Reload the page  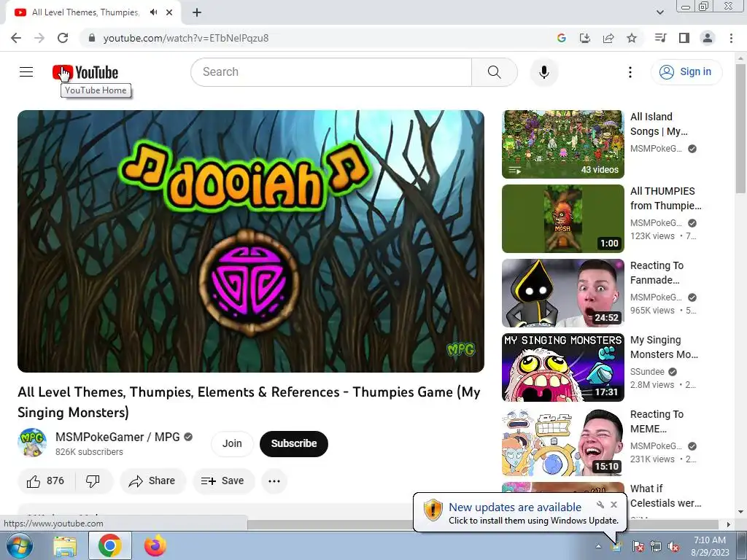[63, 38]
